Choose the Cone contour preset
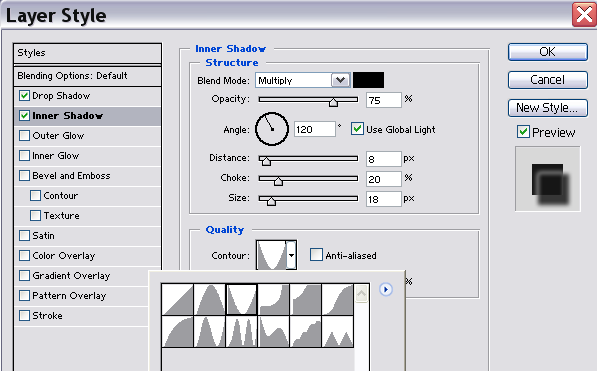The image size is (597, 371). (x=209, y=299)
